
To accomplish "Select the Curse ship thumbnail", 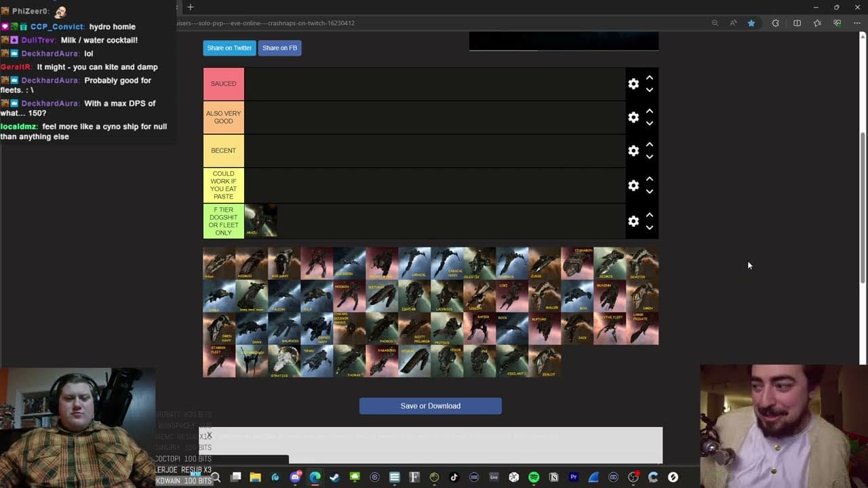I will click(x=545, y=264).
